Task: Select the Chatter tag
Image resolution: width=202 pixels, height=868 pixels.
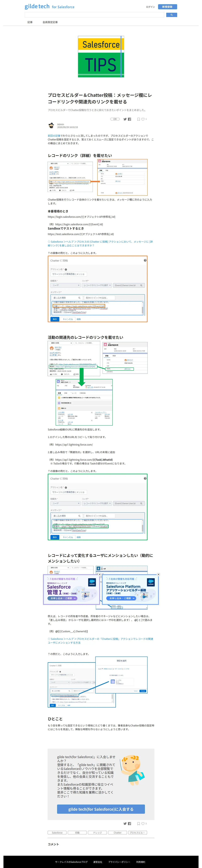Action: [118, 833]
